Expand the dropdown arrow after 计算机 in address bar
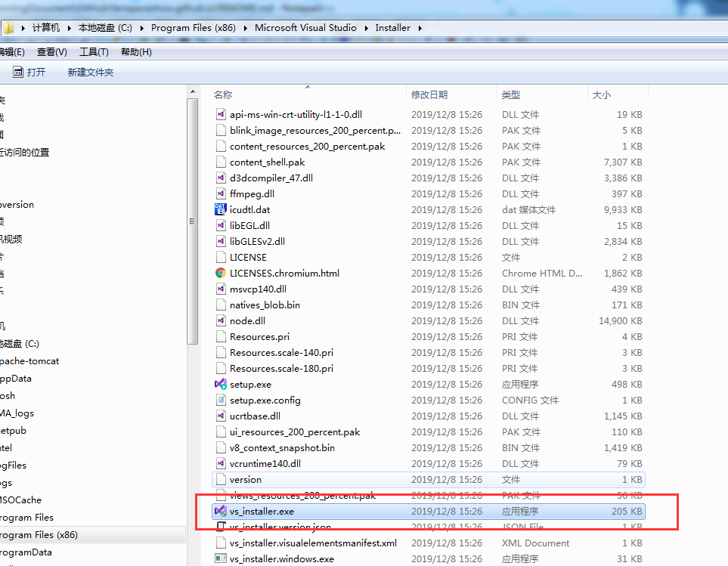728x566 pixels. tap(70, 28)
